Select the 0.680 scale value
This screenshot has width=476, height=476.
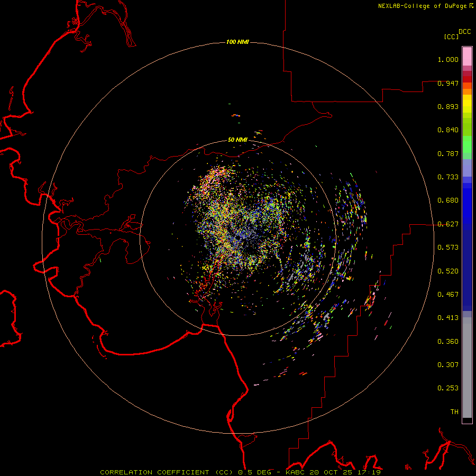[x=448, y=200]
